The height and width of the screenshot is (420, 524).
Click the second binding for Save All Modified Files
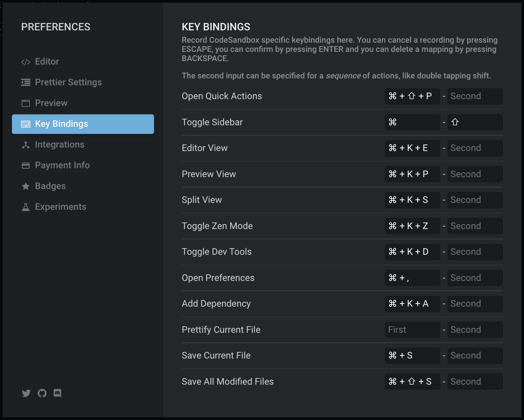point(475,381)
